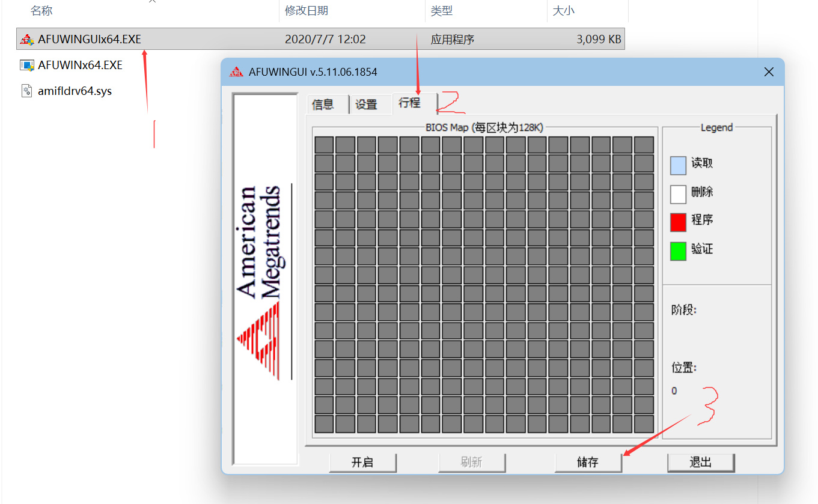Click the 退出 button

[701, 462]
